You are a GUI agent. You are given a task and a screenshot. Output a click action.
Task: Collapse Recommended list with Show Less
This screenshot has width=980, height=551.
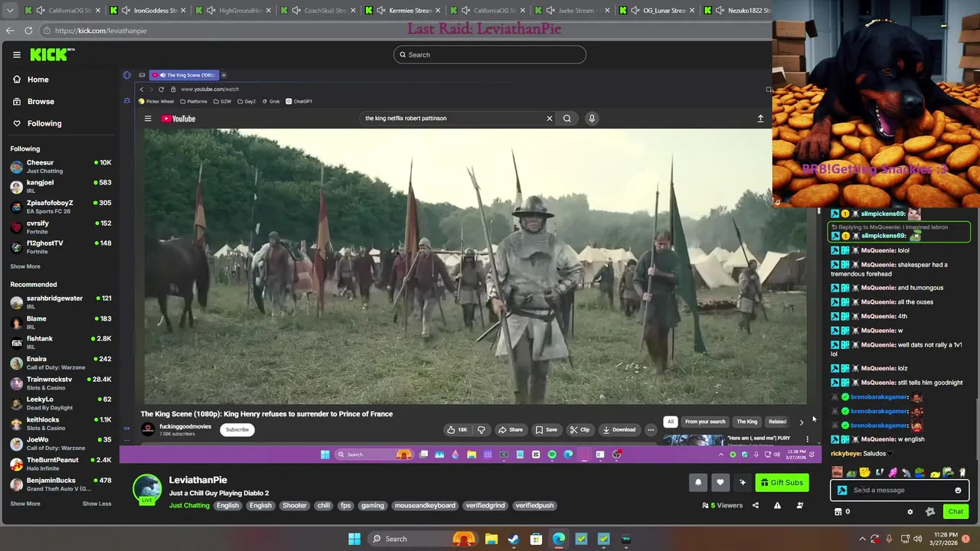[96, 504]
